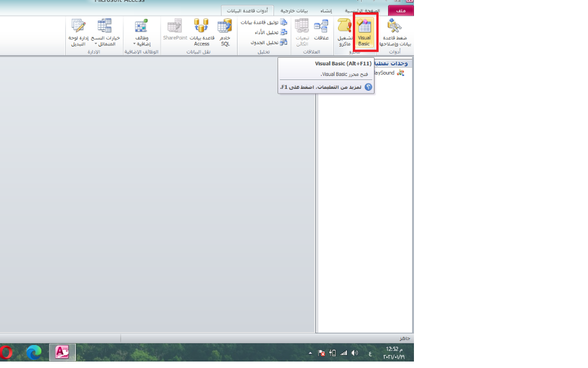Screen dimensions: 588x368
Task: Click the Access taskbar button
Action: pyautogui.click(x=62, y=353)
